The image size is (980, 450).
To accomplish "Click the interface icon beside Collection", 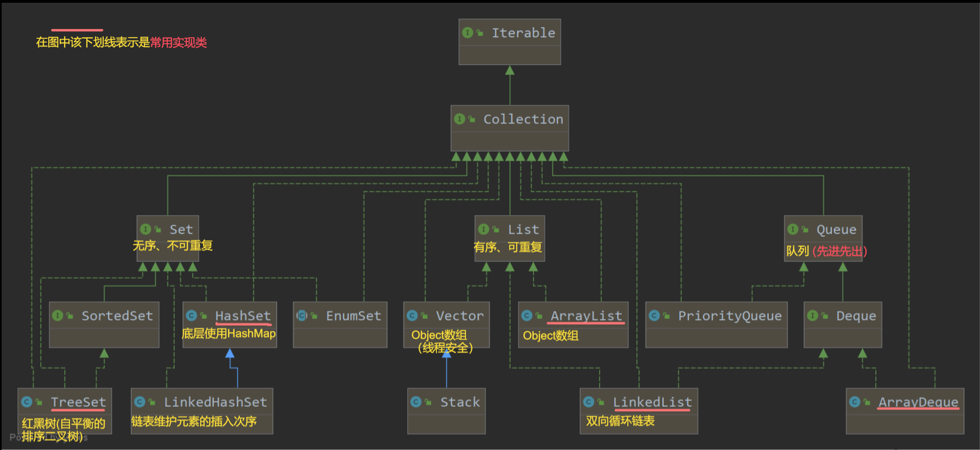I will tap(459, 119).
